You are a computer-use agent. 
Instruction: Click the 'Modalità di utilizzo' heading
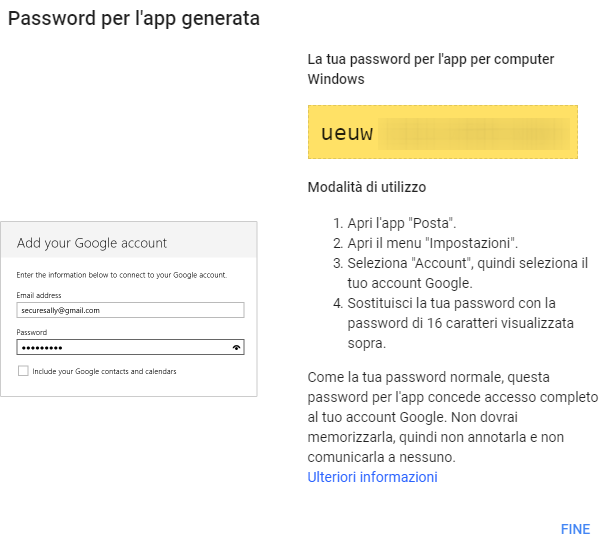pyautogui.click(x=366, y=187)
